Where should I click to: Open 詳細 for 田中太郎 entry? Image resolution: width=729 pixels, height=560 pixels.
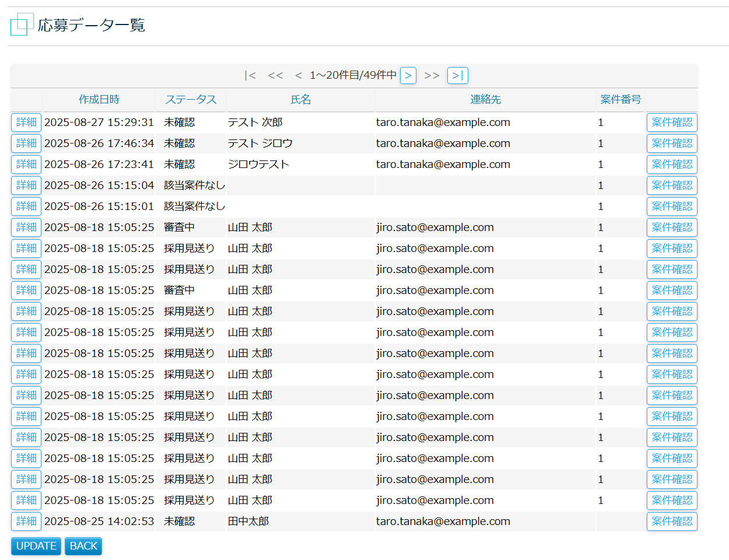tap(26, 521)
